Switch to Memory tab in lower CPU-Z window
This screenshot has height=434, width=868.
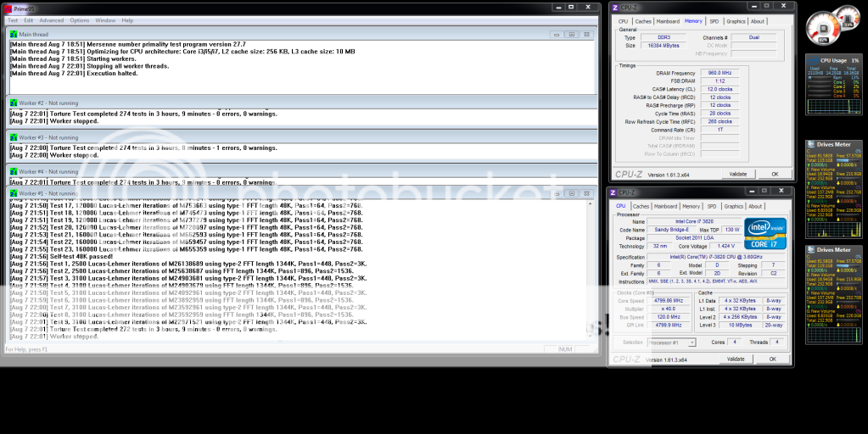(691, 206)
